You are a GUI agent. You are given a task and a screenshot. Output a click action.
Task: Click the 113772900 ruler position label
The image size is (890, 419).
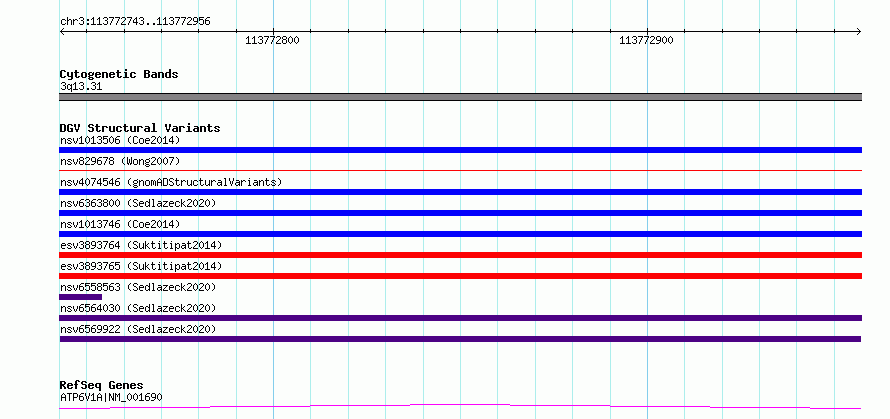pyautogui.click(x=646, y=41)
